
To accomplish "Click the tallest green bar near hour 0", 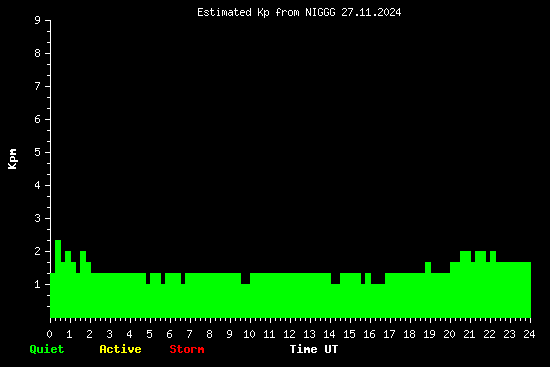I will (58, 279).
